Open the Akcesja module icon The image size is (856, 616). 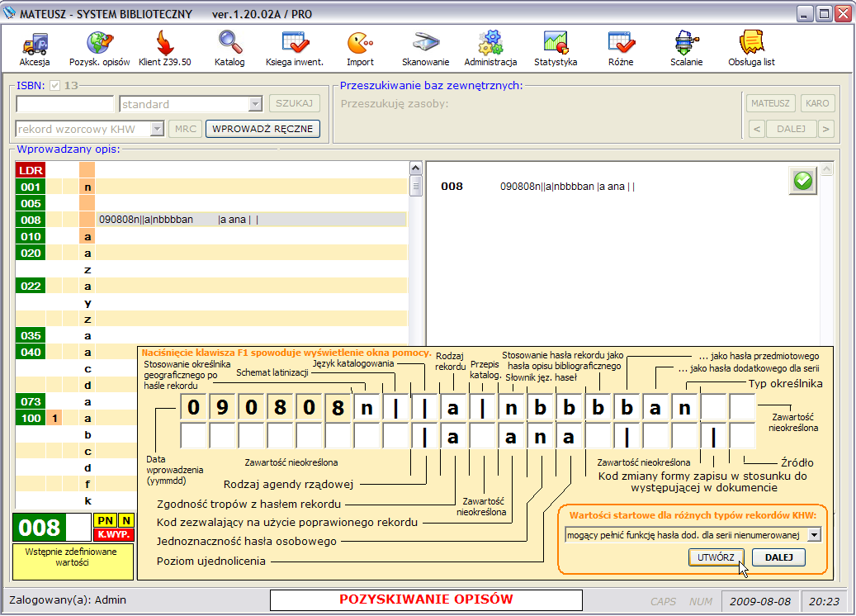coord(35,42)
